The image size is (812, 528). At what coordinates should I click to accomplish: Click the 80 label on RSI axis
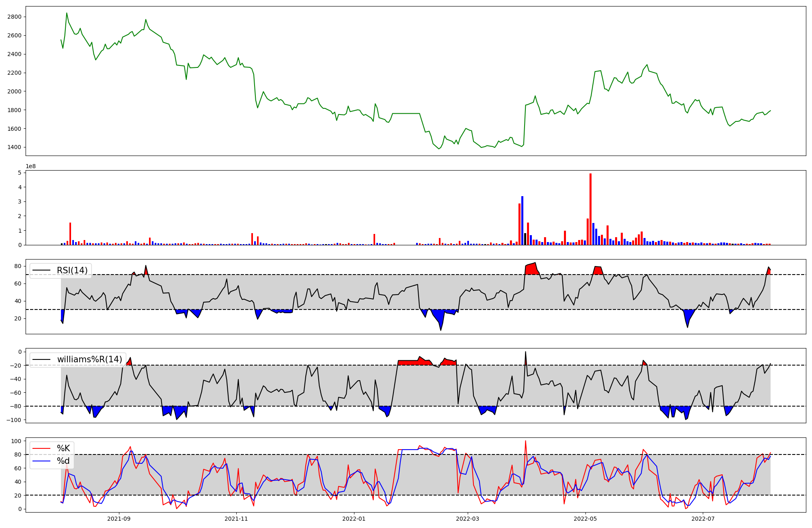click(x=17, y=266)
